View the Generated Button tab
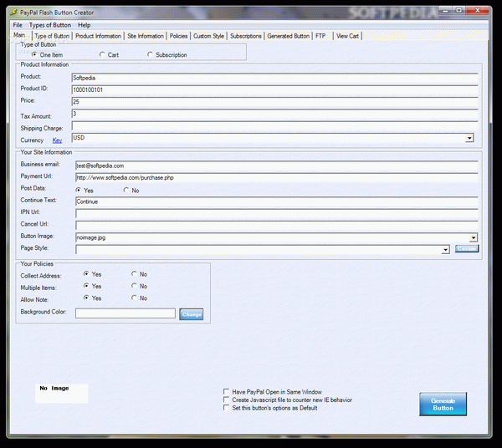Viewport: 502px width, 448px height. [289, 36]
